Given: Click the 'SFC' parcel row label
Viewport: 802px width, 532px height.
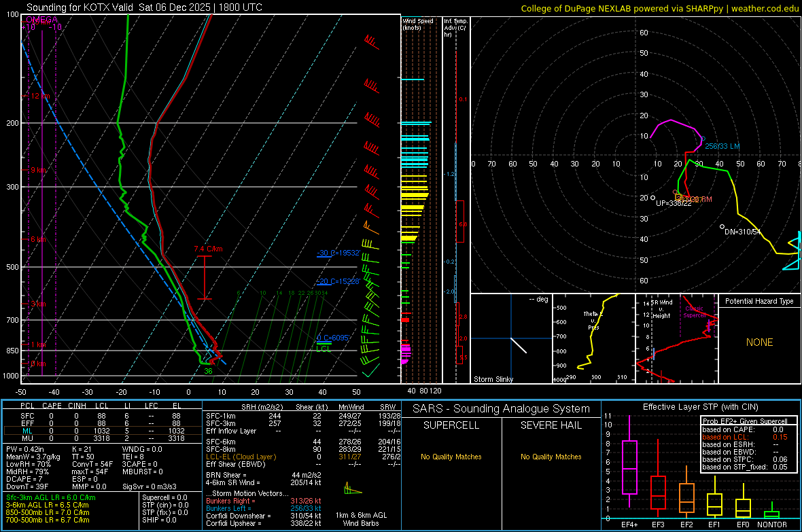Looking at the screenshot, I should coord(27,416).
